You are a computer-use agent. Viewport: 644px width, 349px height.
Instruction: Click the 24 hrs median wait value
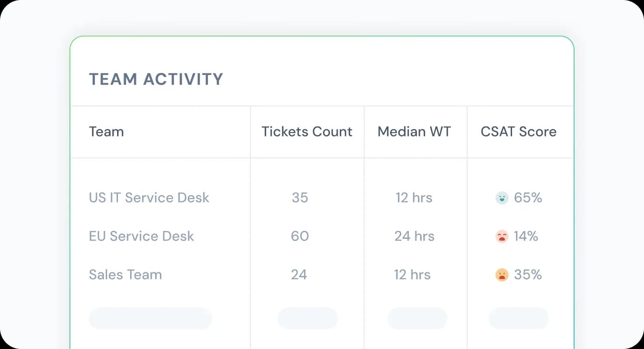click(x=414, y=236)
